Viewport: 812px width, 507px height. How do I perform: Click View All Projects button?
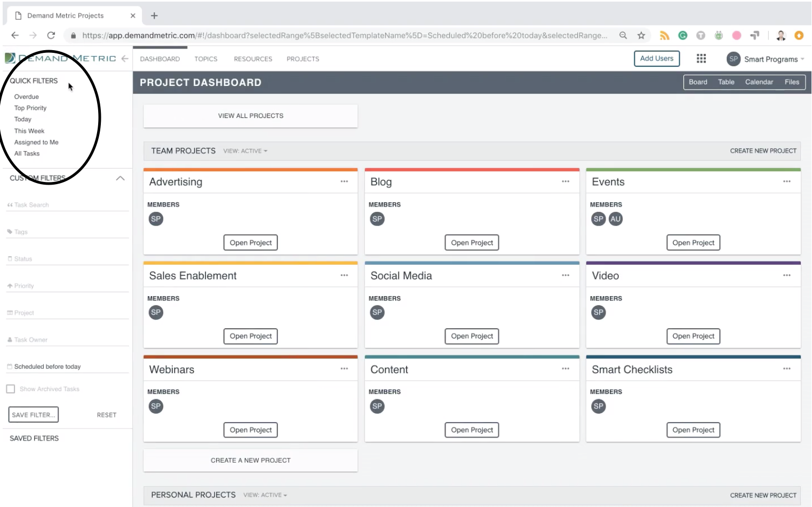click(x=251, y=116)
